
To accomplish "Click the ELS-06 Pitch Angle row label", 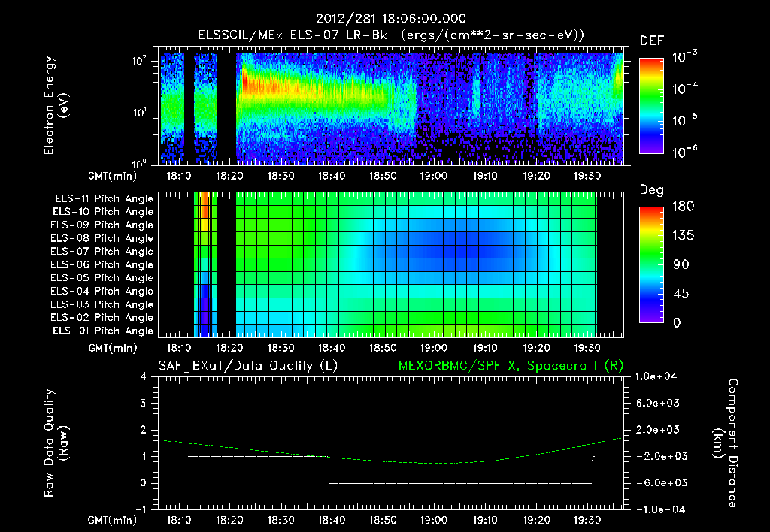I will click(102, 264).
